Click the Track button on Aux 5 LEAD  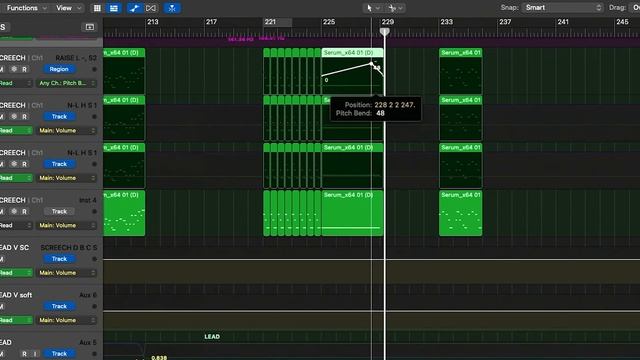tap(59, 353)
